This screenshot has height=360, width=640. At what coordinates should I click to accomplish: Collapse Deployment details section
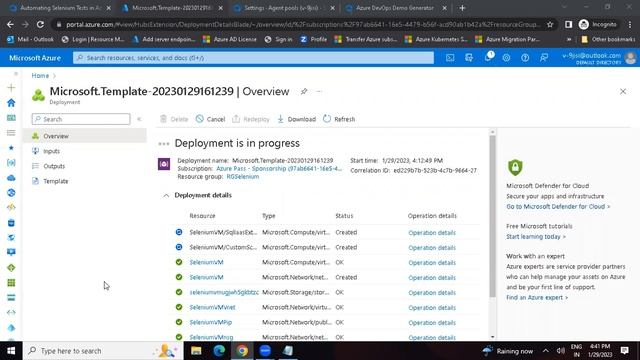click(x=166, y=196)
